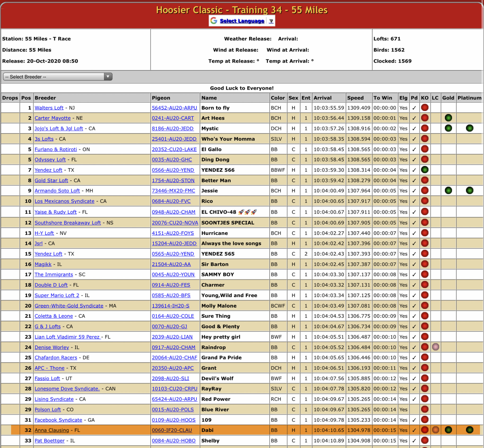Click the Speed column header
Screen dimensions: 484x448
pyautogui.click(x=359, y=98)
